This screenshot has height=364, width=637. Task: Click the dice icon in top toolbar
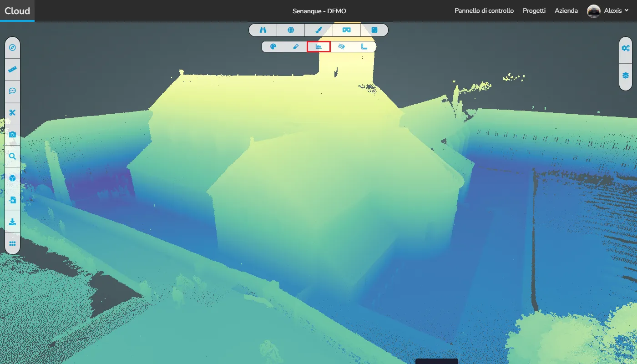374,30
